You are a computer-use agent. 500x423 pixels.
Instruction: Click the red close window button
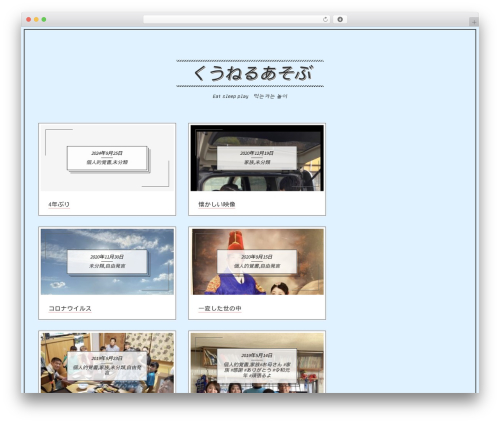[29, 19]
